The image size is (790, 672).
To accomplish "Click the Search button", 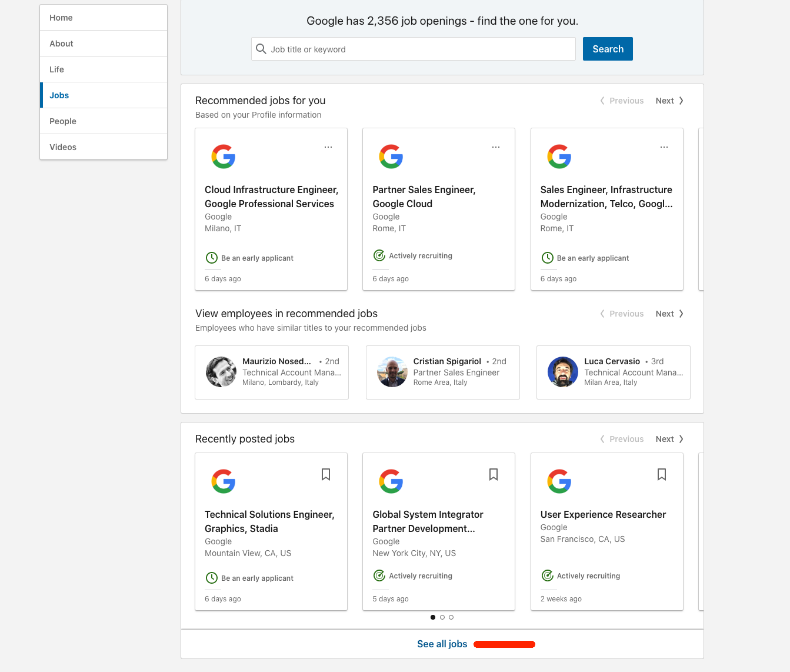I will [x=608, y=49].
